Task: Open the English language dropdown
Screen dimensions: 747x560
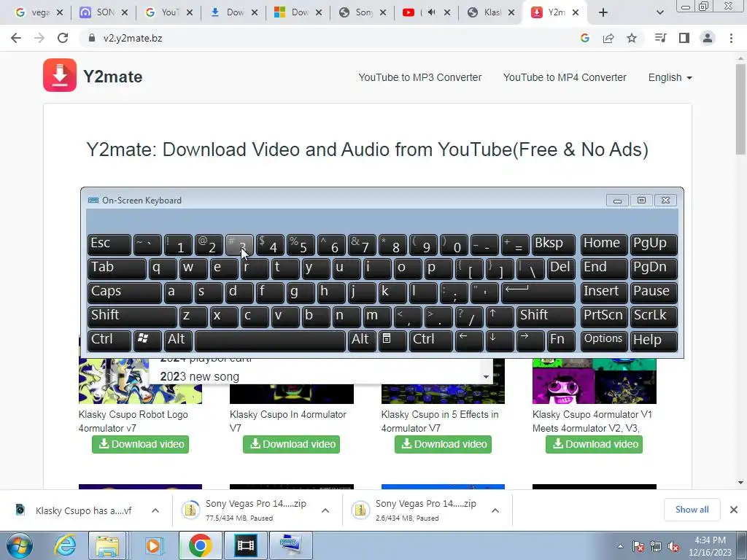Action: click(670, 77)
